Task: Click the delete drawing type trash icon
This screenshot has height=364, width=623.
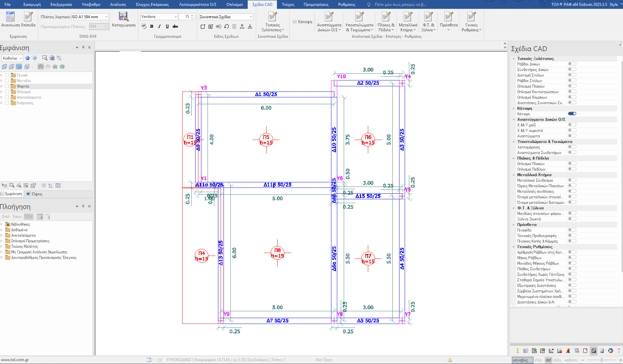Action: [x=234, y=26]
